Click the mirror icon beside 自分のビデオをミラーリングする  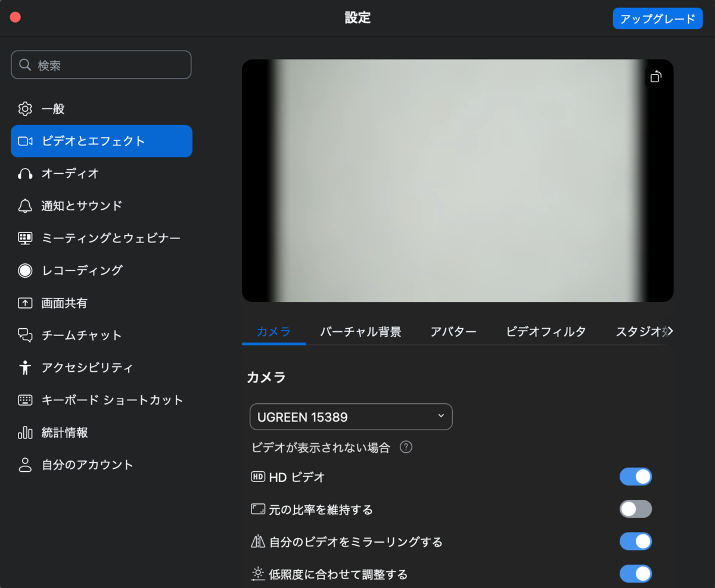pos(258,542)
